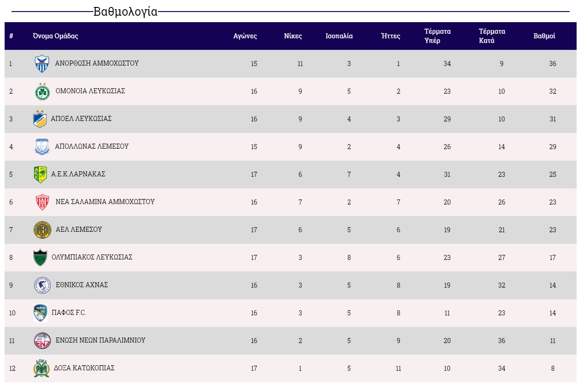Screen dimensions: 578x392
Task: Select team name ΟΛΥΜΠΙΑΚΟΣ ΛΕΥΚΩΣΙΑΣ
Action: click(x=92, y=257)
